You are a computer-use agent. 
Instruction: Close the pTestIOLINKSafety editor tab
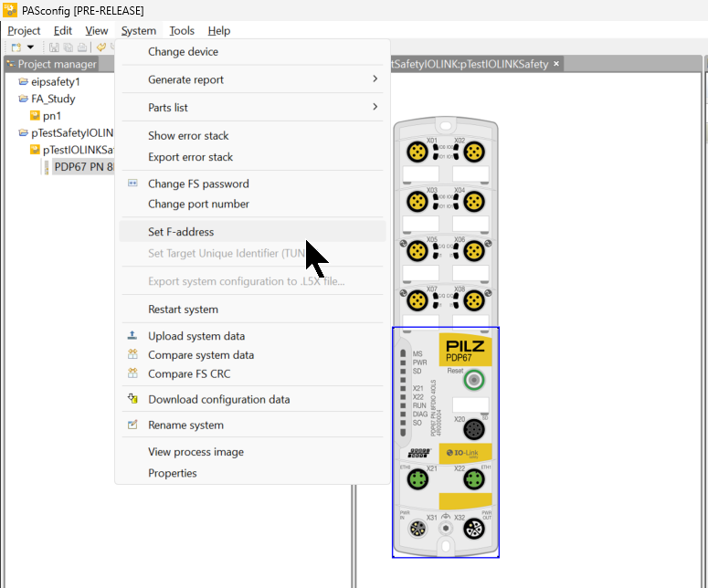pos(556,64)
